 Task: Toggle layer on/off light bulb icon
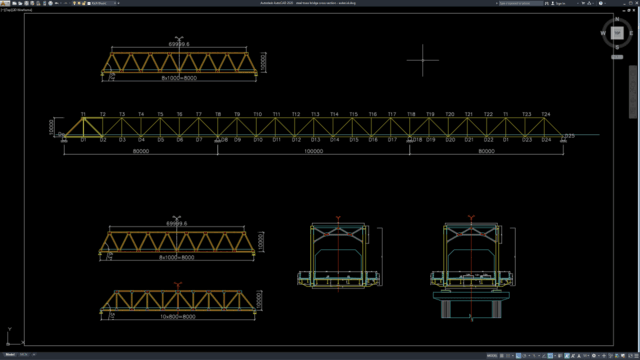pyautogui.click(x=74, y=3)
